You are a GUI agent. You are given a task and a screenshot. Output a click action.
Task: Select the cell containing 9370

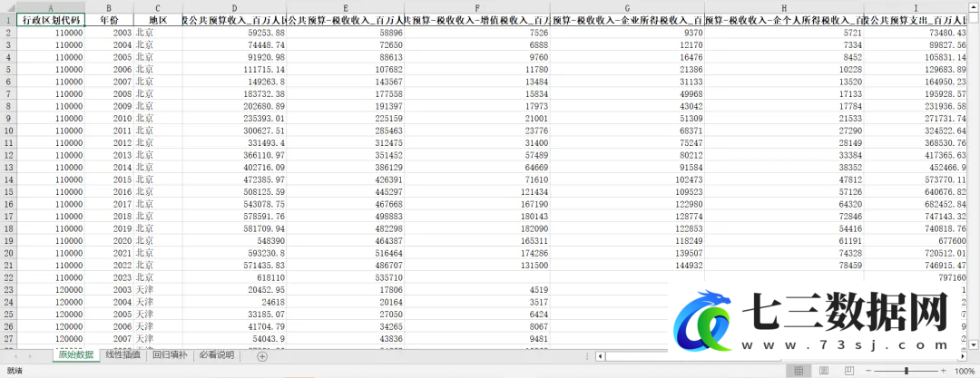click(628, 32)
